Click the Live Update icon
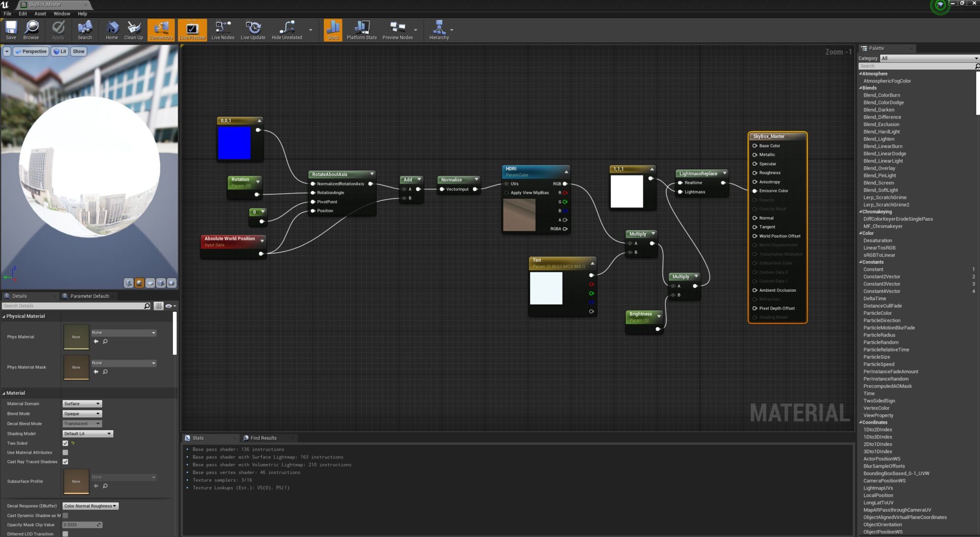Viewport: 980px width, 537px height. pos(253,30)
